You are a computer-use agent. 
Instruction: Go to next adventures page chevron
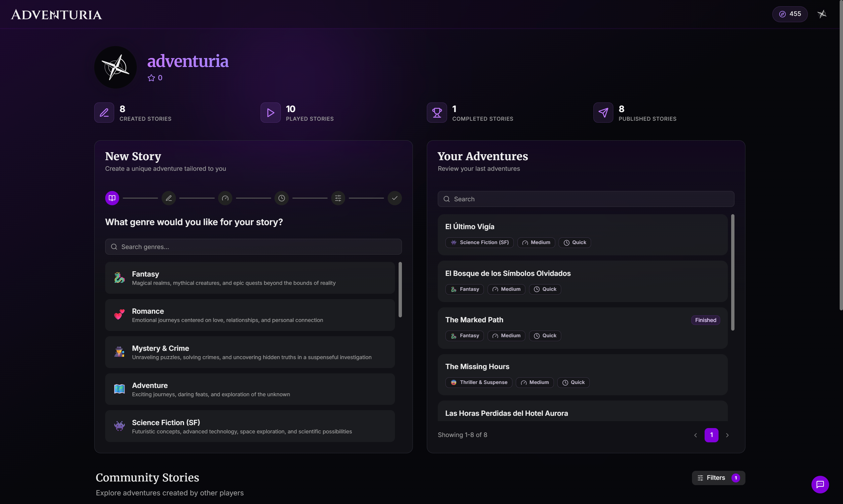[x=727, y=435]
